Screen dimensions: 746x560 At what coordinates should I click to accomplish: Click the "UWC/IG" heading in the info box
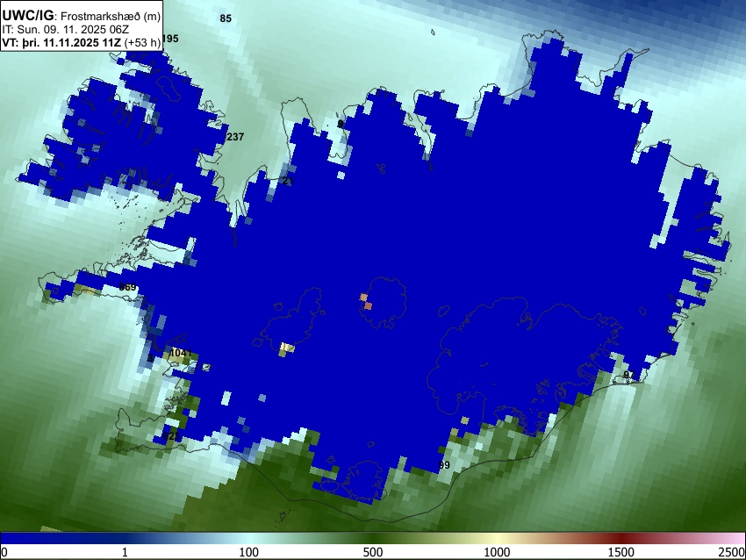[x=28, y=15]
